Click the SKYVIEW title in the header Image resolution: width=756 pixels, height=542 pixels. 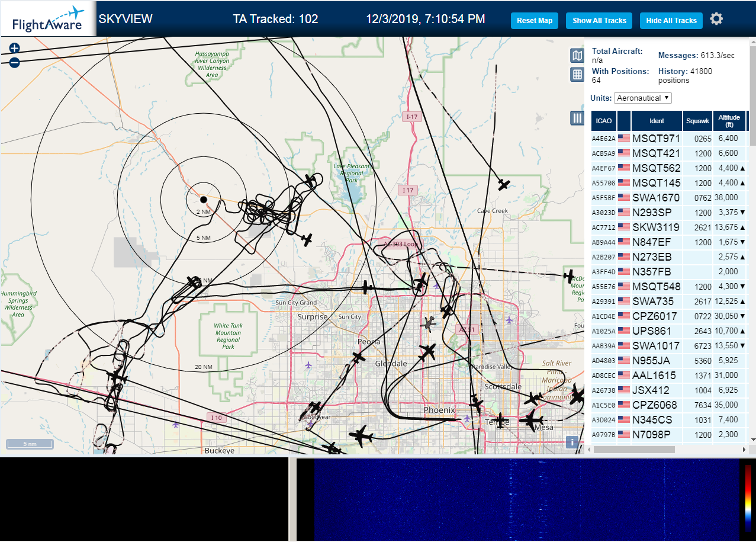tap(126, 19)
